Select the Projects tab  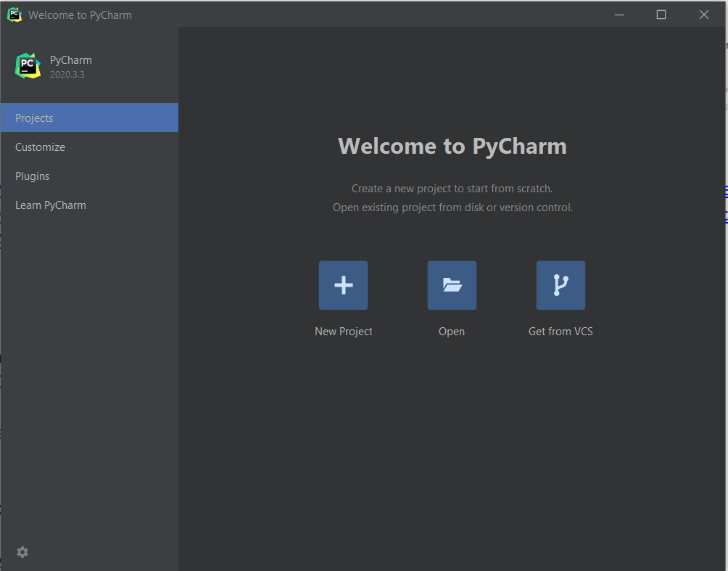89,118
